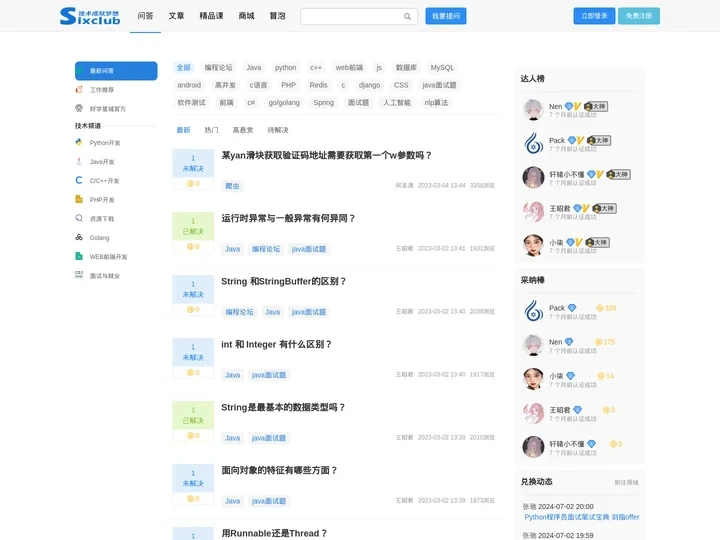Open question int 和 Integer 有什么区别？

click(x=276, y=344)
